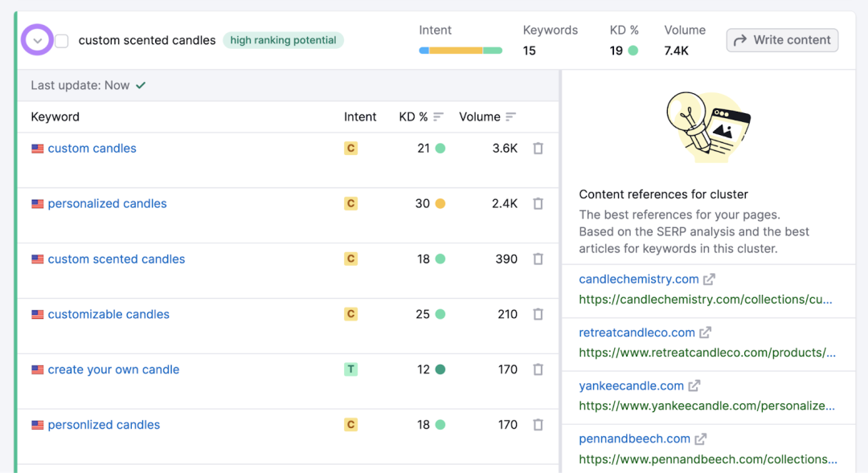The image size is (868, 473).
Task: Collapse the cluster with the chevron arrow
Action: tap(37, 40)
